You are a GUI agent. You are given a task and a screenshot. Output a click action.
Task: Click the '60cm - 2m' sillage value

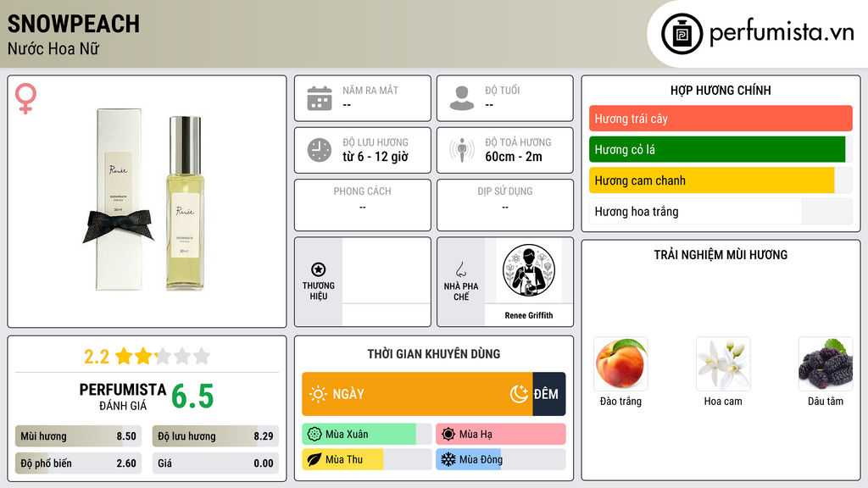(x=514, y=157)
